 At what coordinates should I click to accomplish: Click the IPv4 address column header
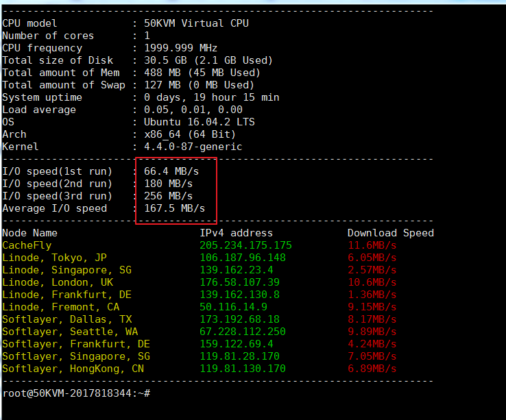[236, 233]
